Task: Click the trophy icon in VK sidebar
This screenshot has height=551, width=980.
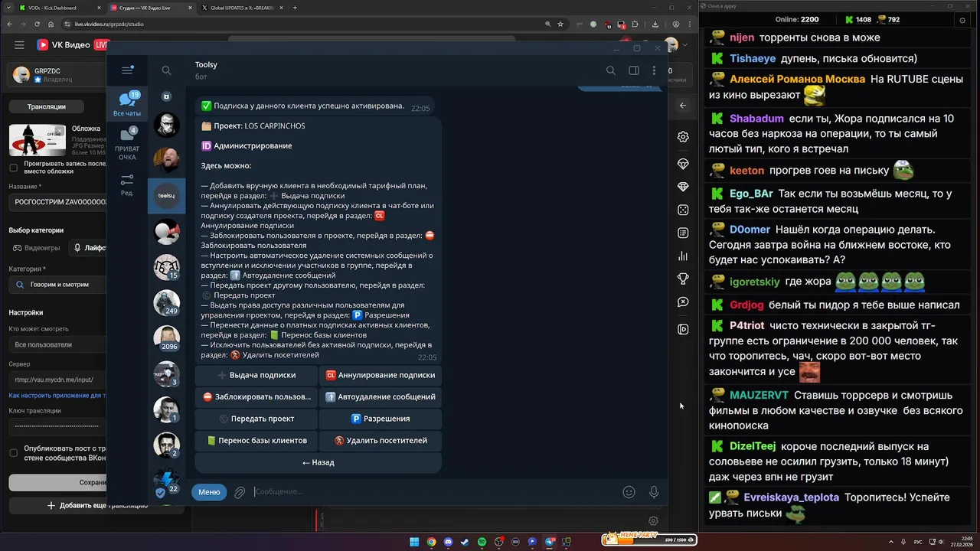Action: 683,279
